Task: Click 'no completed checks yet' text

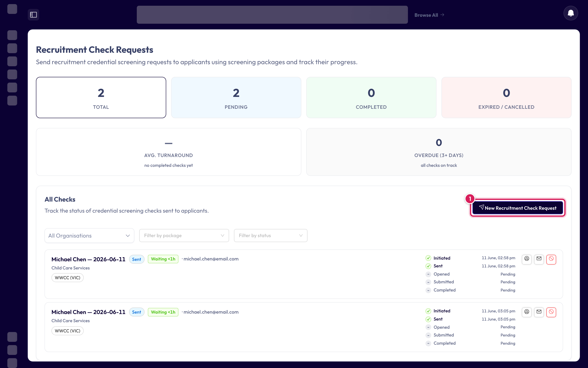Action: (x=169, y=166)
